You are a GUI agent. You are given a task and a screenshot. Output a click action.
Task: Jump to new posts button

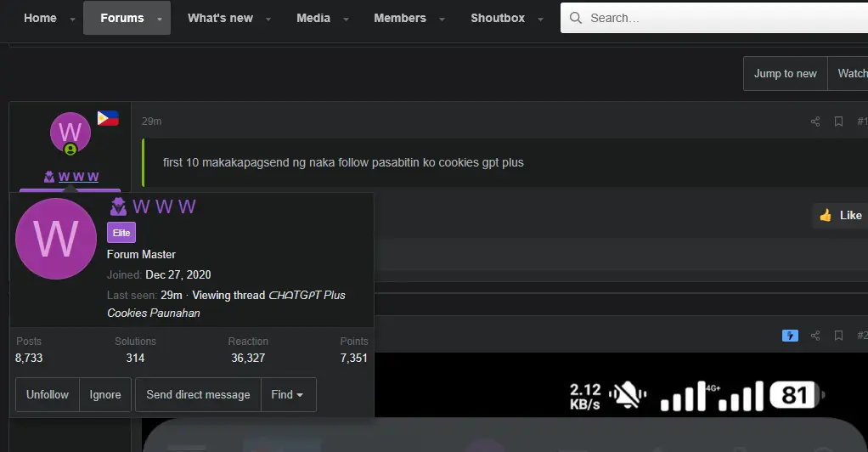click(785, 73)
